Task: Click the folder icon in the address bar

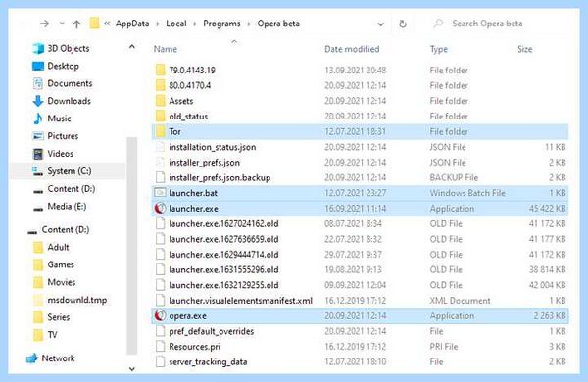Action: click(94, 24)
